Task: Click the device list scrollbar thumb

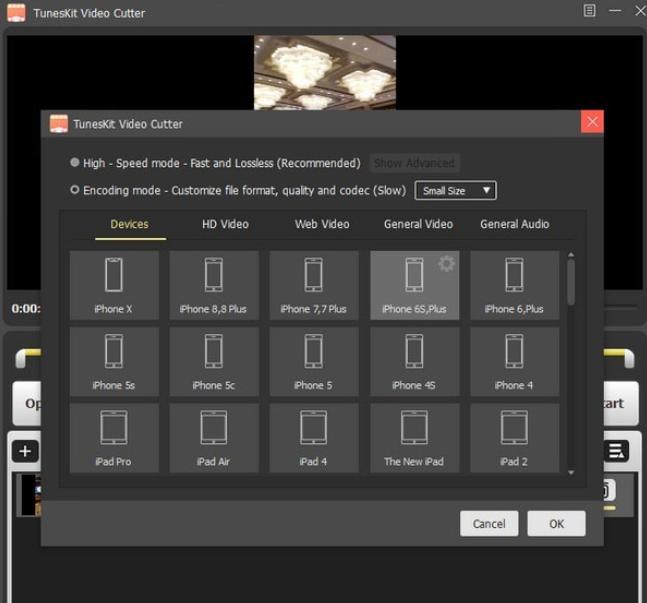Action: coord(571,282)
